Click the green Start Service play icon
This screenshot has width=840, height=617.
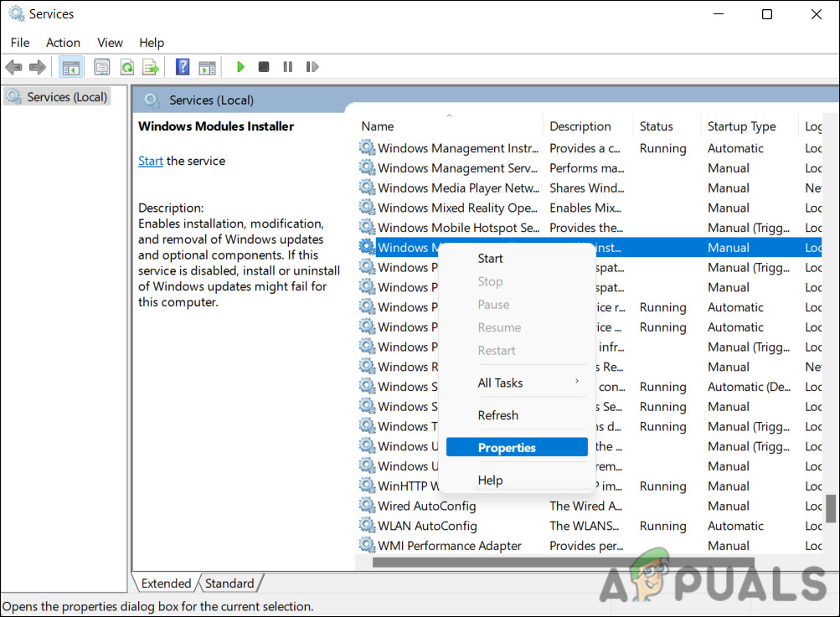coord(240,67)
